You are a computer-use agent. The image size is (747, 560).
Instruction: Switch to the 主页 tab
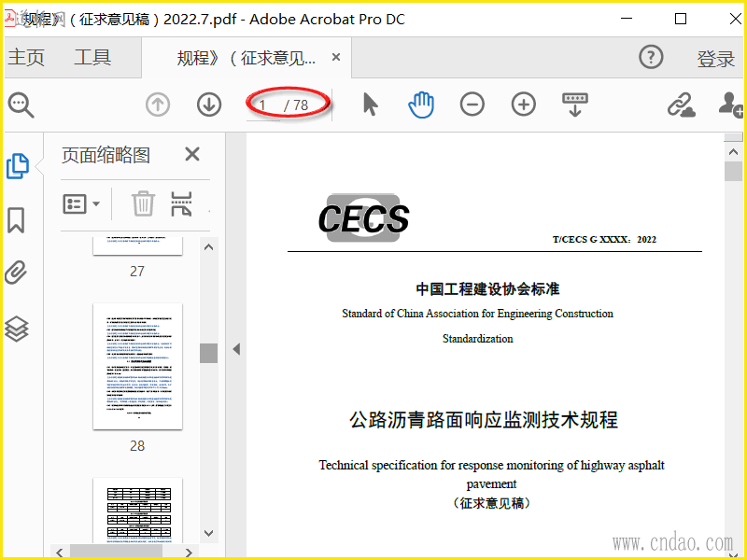click(26, 57)
